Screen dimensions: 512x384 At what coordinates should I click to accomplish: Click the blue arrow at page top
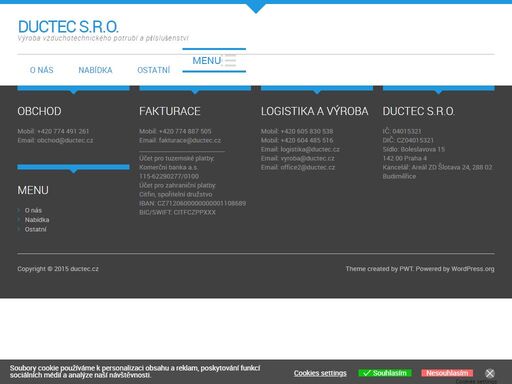pyautogui.click(x=256, y=7)
